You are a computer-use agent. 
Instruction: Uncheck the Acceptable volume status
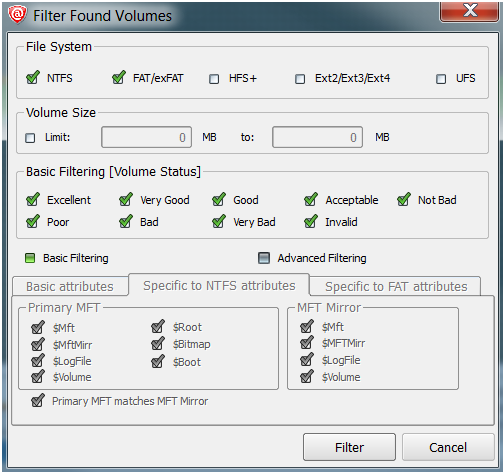pos(311,200)
